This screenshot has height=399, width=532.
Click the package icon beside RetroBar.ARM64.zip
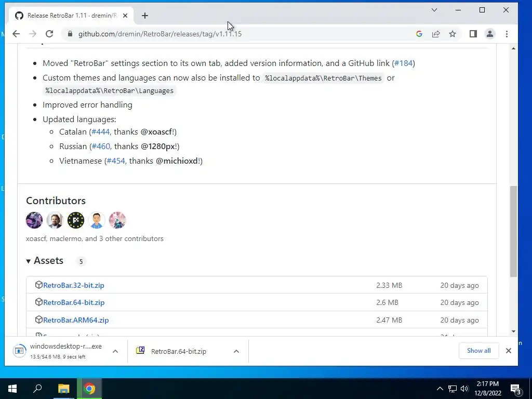38,320
